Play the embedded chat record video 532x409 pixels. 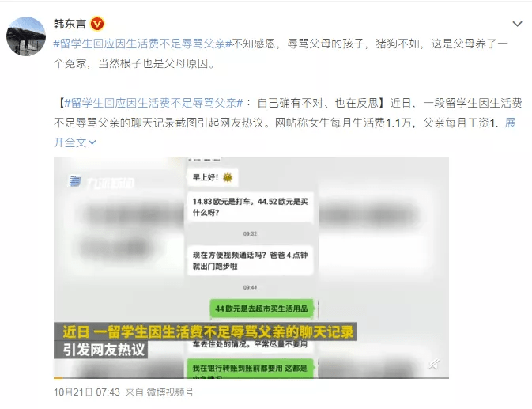pyautogui.click(x=251, y=267)
